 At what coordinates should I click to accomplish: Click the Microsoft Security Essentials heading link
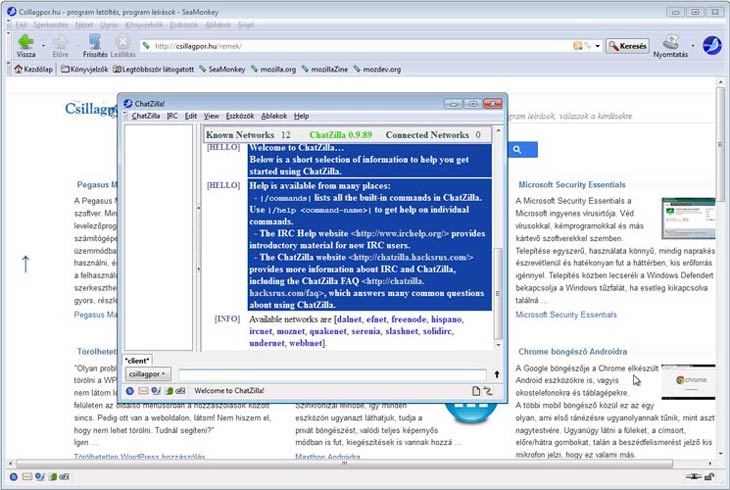click(x=571, y=184)
